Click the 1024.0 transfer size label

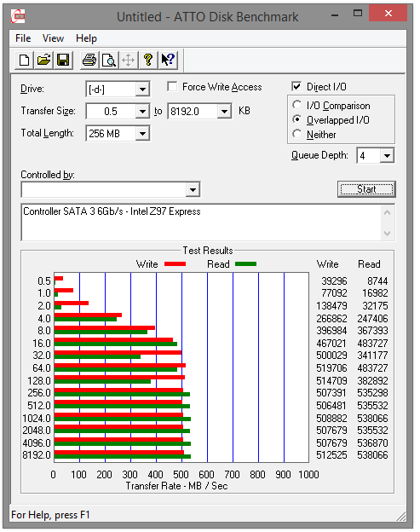tap(37, 418)
